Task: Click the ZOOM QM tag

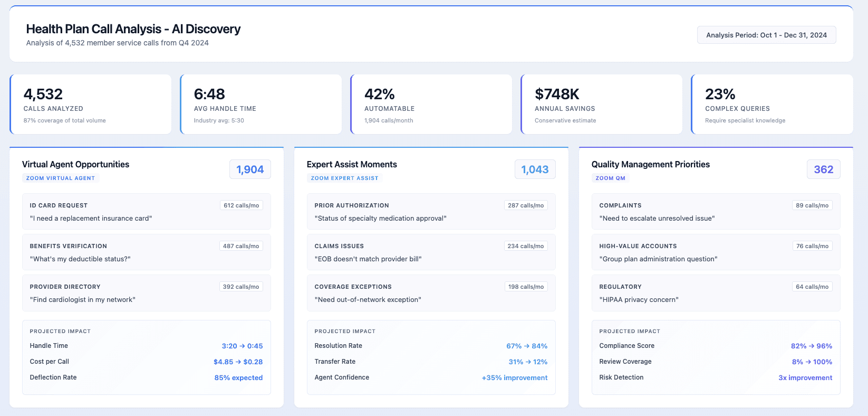Action: tap(610, 178)
